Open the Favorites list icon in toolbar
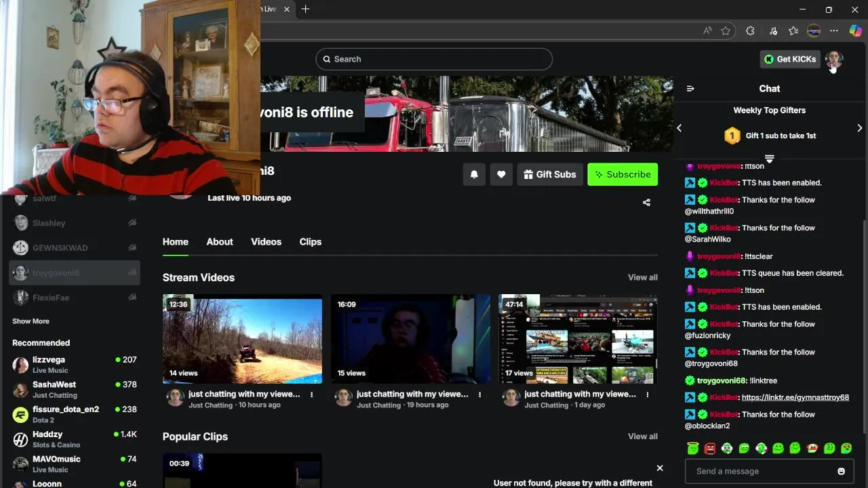 (x=793, y=30)
